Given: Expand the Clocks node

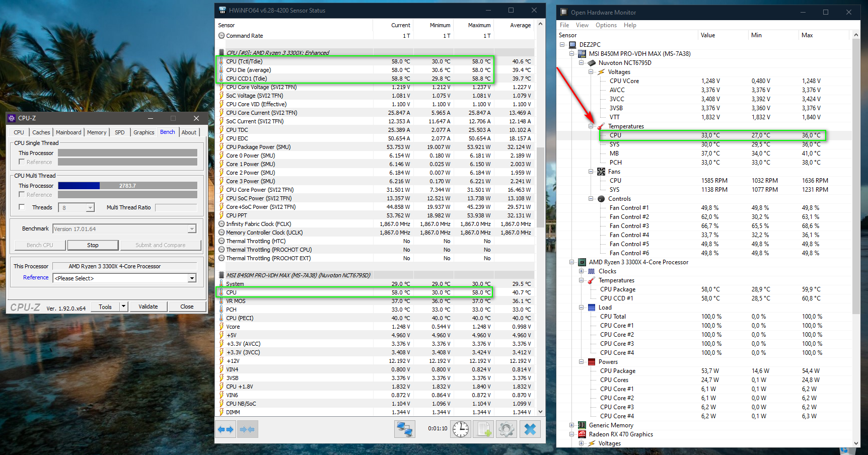Looking at the screenshot, I should (x=582, y=271).
